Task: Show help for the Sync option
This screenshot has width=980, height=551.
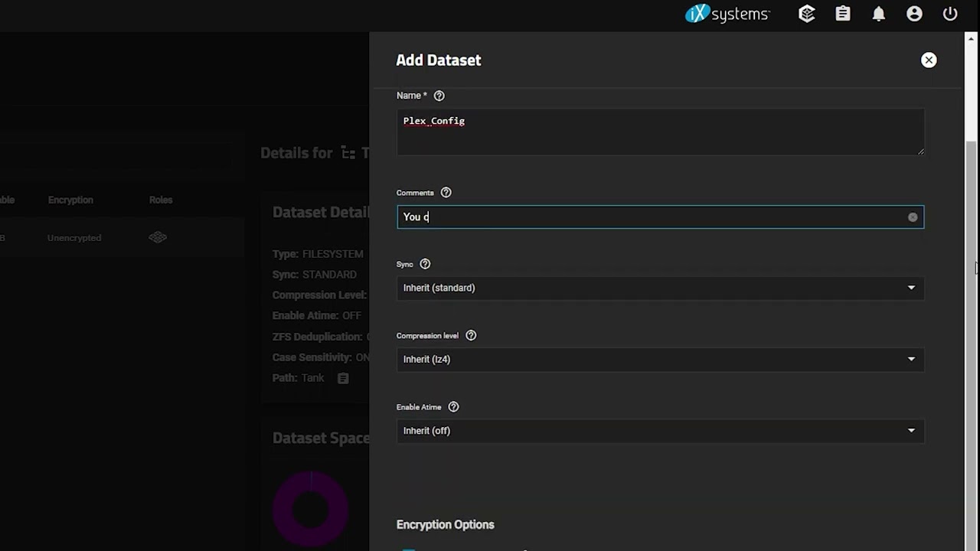Action: (x=425, y=264)
